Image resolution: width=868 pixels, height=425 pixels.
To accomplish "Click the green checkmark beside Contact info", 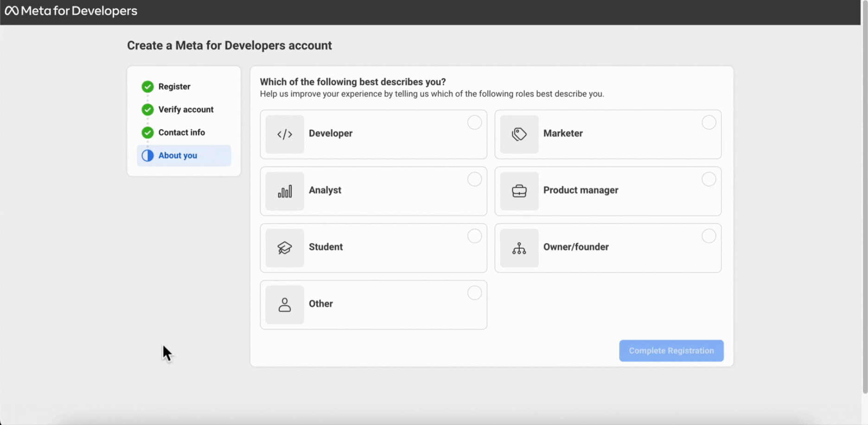I will coord(147,133).
